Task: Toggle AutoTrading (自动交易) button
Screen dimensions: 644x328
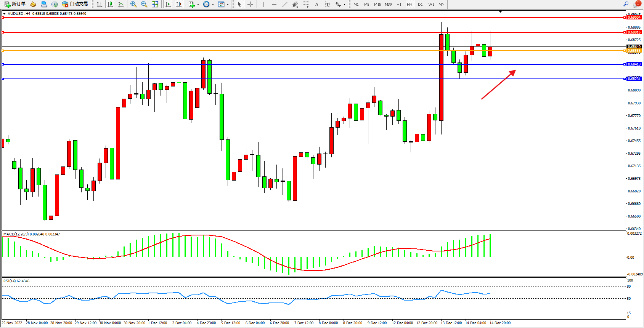Action: pyautogui.click(x=75, y=4)
